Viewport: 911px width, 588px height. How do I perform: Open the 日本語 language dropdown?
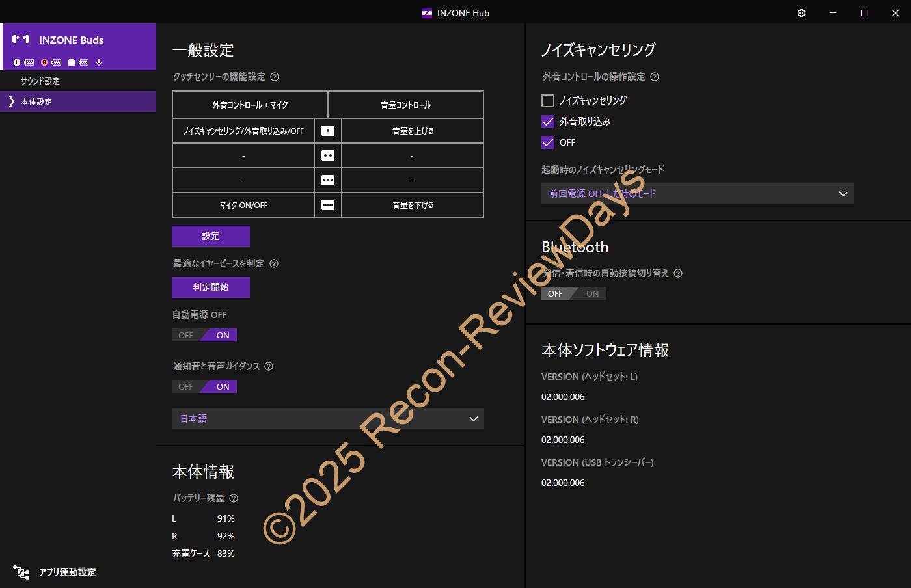pyautogui.click(x=328, y=419)
